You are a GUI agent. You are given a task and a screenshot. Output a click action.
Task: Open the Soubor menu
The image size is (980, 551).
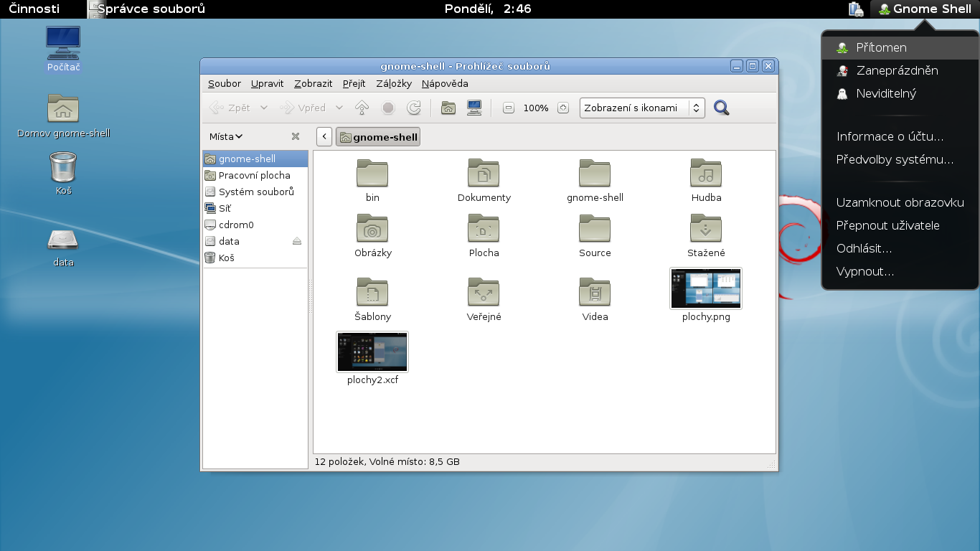(x=225, y=83)
